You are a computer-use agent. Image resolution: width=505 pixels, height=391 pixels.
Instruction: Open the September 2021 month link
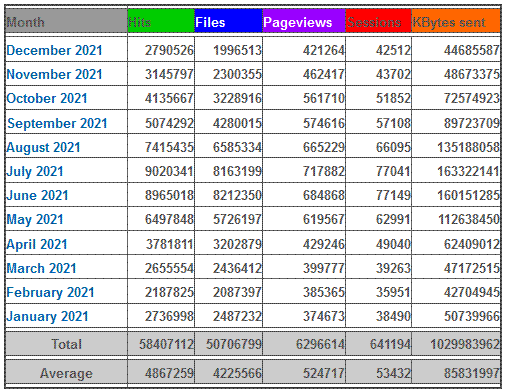57,123
